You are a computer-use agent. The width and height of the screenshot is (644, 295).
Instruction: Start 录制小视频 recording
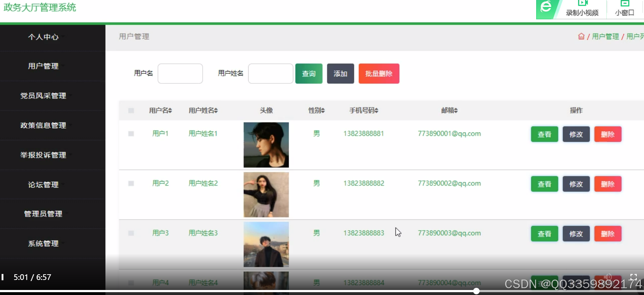click(x=582, y=9)
